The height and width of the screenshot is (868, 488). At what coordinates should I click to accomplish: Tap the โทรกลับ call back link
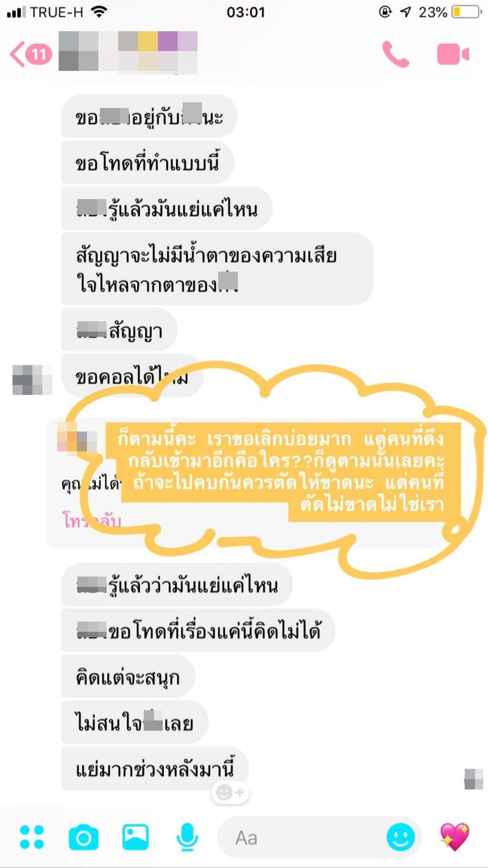coord(92,520)
